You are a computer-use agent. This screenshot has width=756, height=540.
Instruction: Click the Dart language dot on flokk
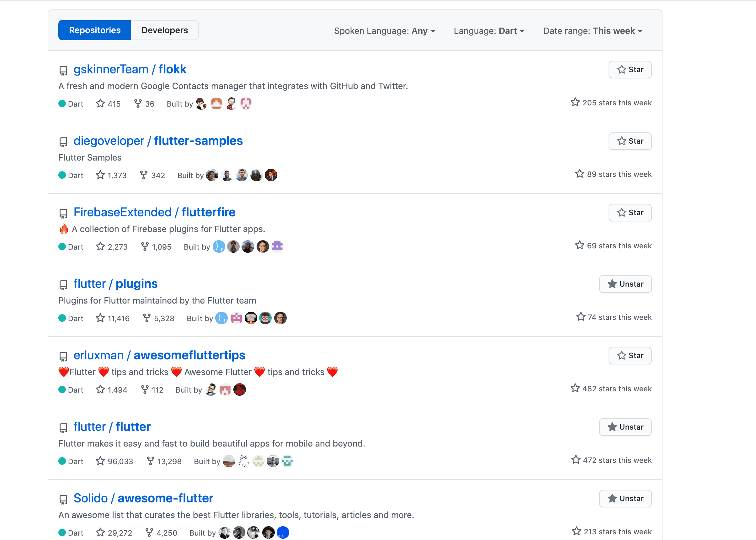click(x=62, y=103)
